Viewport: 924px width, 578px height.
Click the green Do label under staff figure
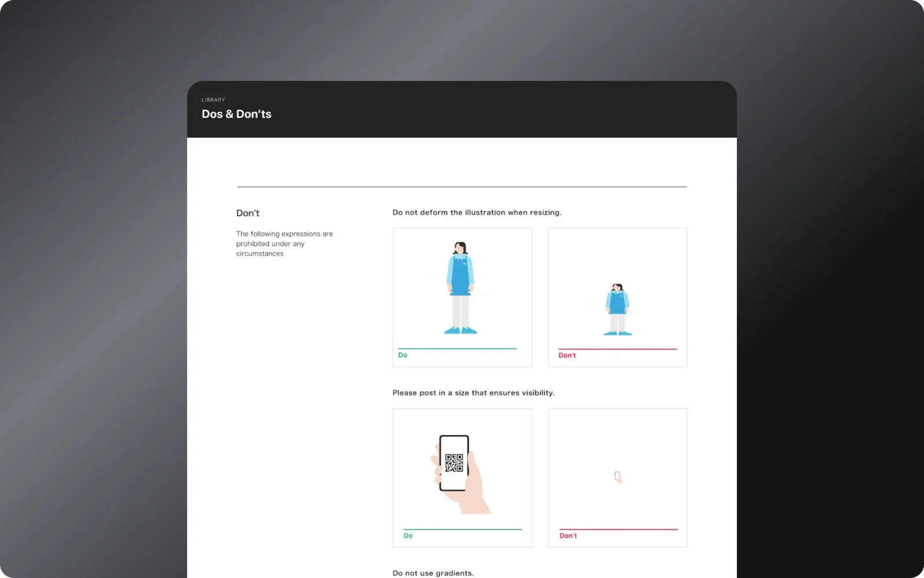403,355
